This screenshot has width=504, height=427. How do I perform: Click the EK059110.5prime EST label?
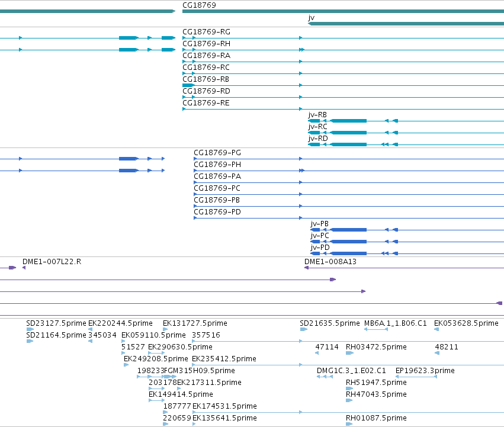tap(153, 335)
